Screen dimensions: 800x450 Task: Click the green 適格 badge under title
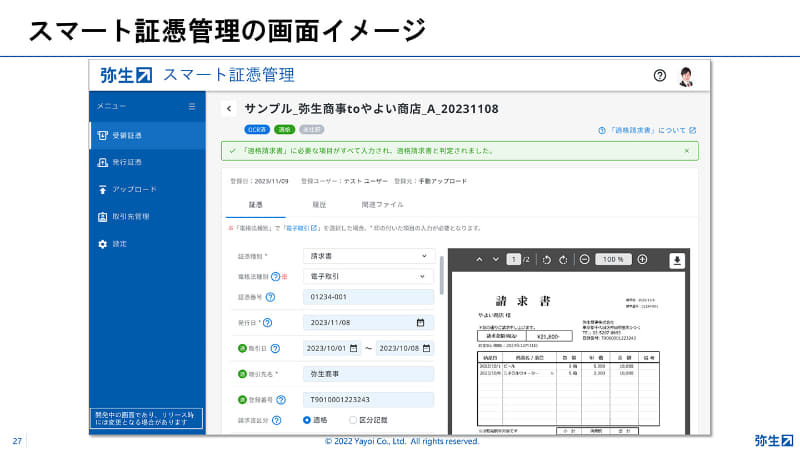(x=285, y=130)
